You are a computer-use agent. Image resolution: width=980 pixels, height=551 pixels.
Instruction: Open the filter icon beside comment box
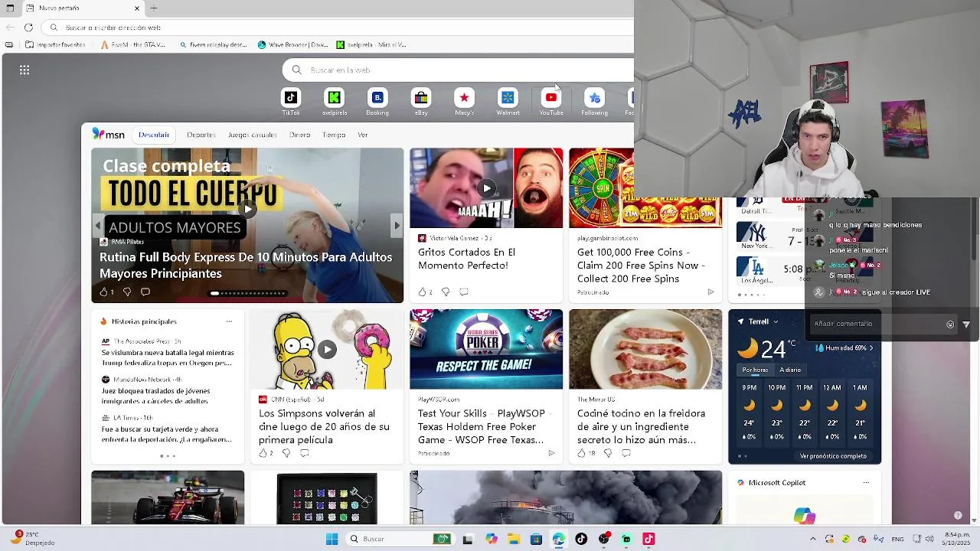coord(966,324)
